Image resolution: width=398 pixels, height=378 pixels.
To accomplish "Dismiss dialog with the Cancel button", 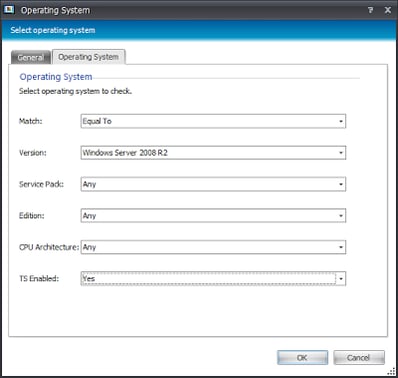I will click(359, 358).
